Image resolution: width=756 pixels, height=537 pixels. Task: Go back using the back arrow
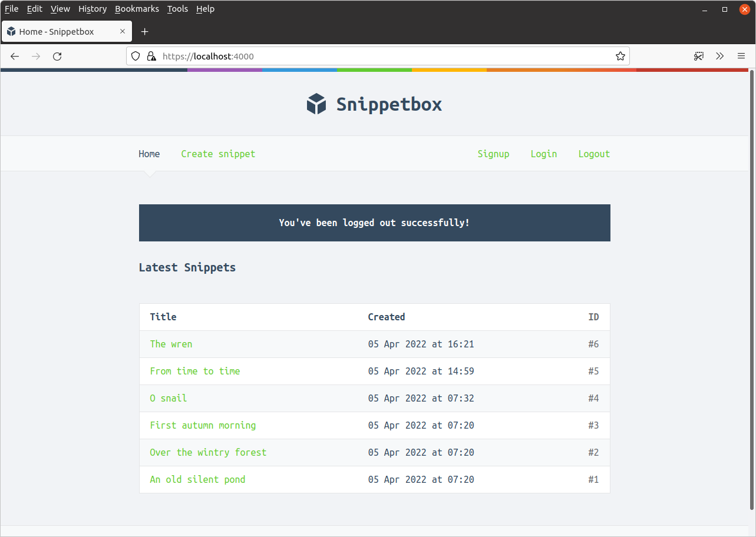click(15, 57)
